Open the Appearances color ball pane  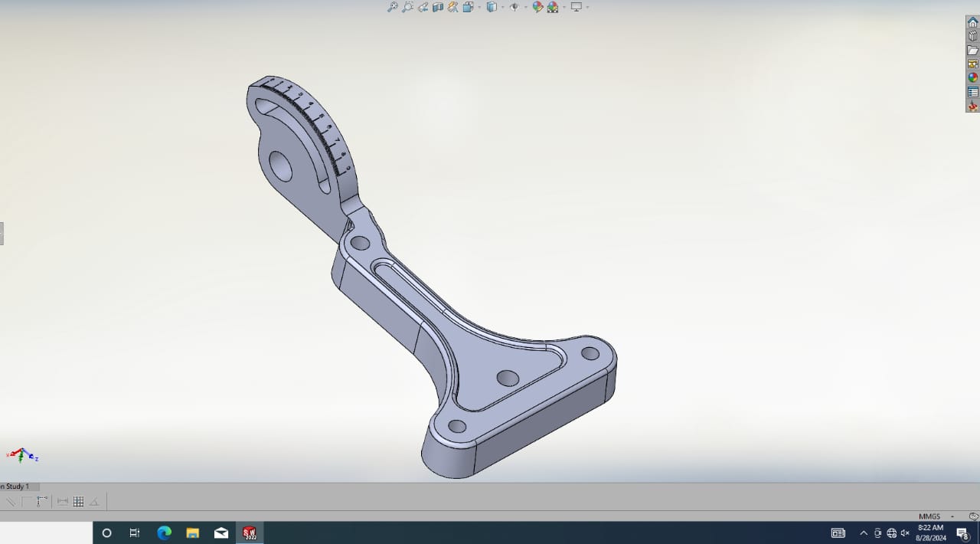click(972, 77)
